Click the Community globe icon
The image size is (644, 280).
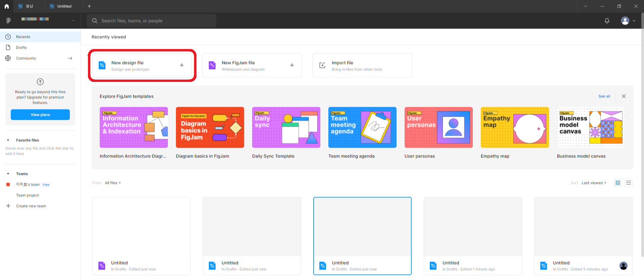click(x=8, y=58)
